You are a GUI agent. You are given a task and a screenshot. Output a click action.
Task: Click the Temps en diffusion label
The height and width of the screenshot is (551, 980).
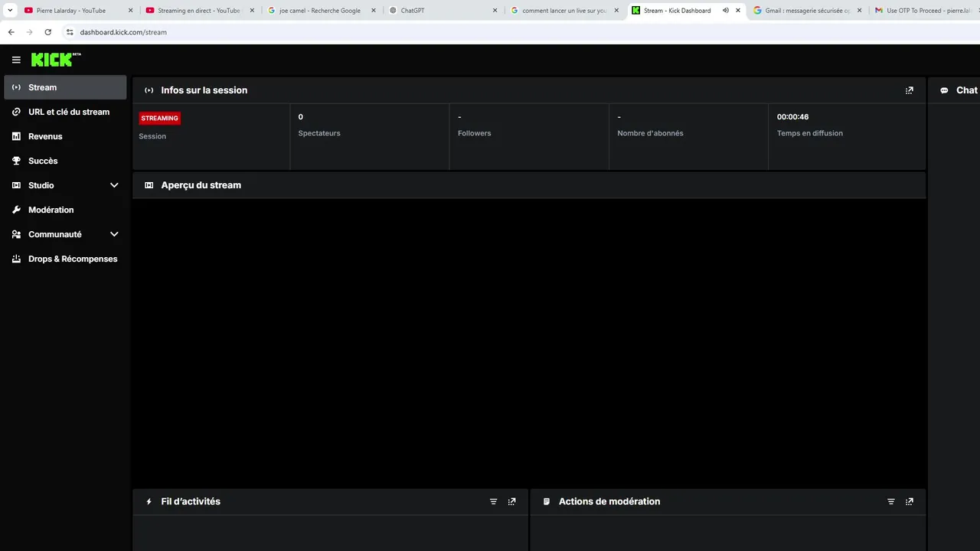pyautogui.click(x=809, y=133)
